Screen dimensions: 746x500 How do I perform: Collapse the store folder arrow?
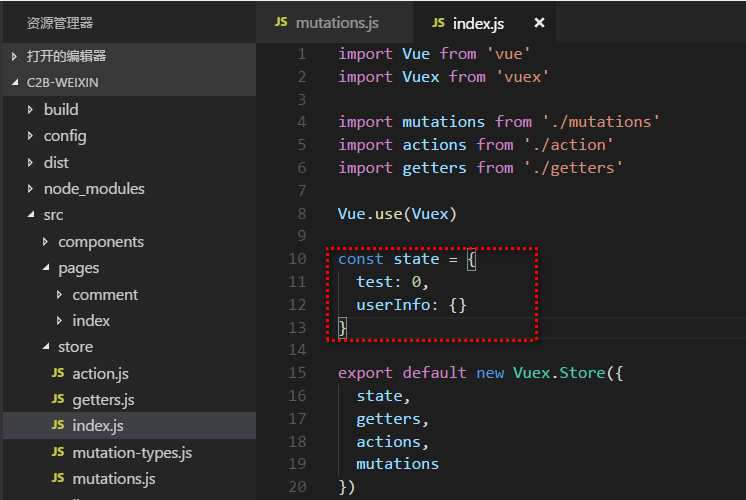[x=45, y=347]
